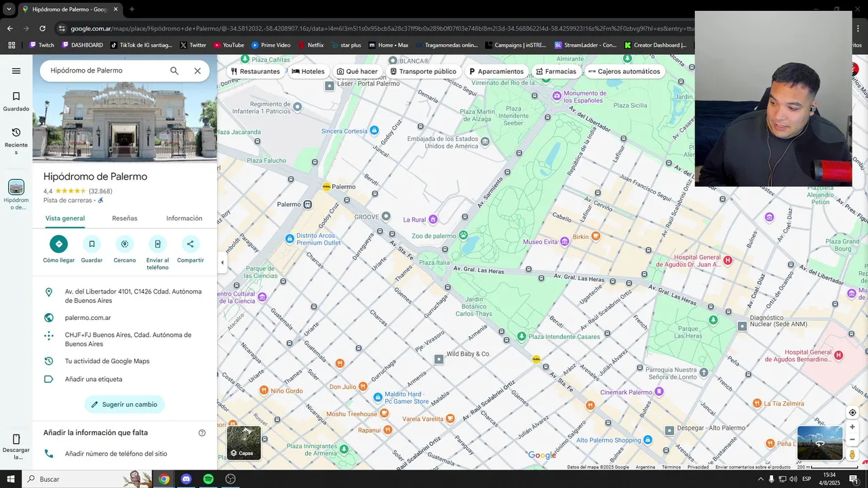
Task: Switch to the Información tab
Action: pyautogui.click(x=184, y=218)
